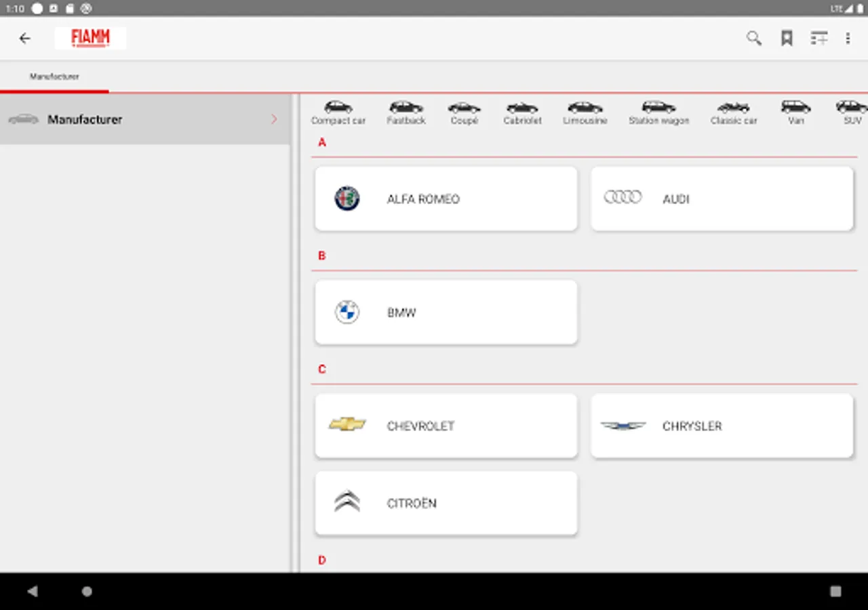Filter by Coupé body type
The image size is (868, 610).
465,113
